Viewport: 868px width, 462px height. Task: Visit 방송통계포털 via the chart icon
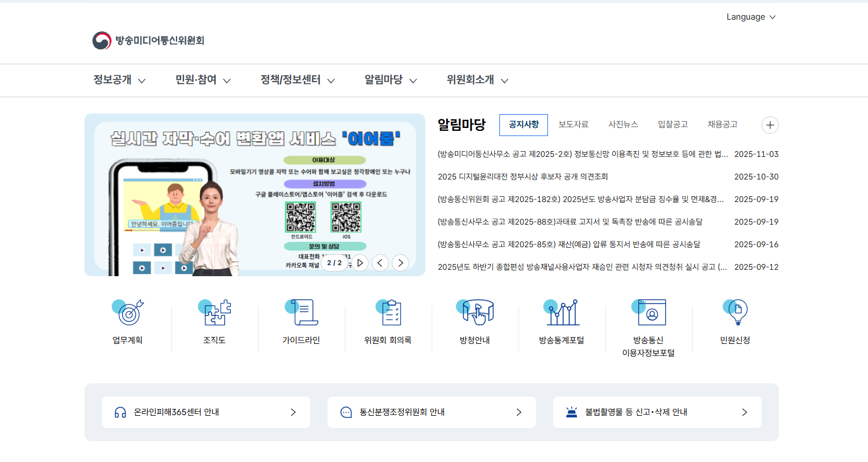(x=562, y=312)
